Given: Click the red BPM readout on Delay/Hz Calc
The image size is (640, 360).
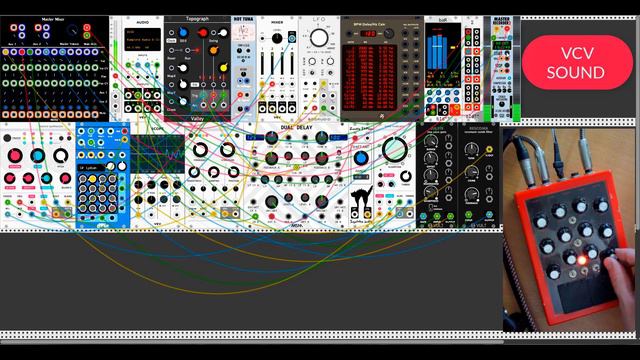Looking at the screenshot, I should click(368, 33).
